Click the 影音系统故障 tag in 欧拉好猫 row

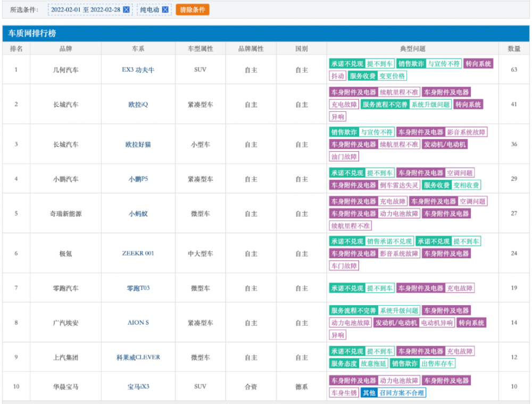click(x=466, y=132)
